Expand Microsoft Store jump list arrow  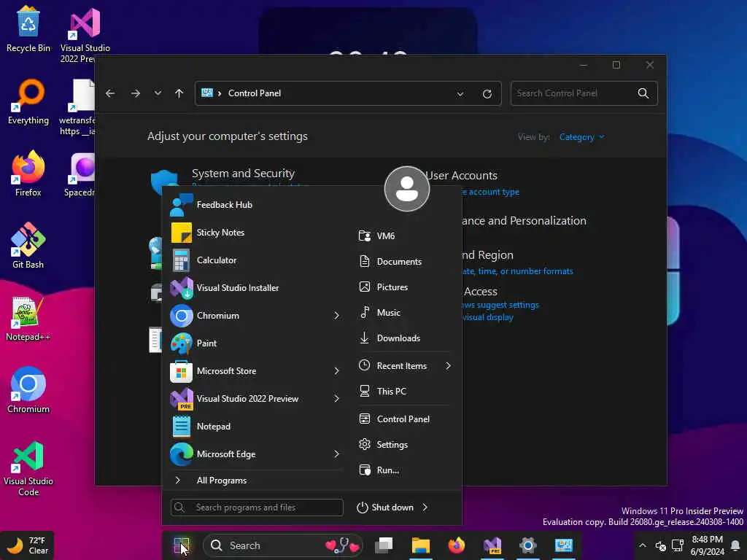point(336,371)
